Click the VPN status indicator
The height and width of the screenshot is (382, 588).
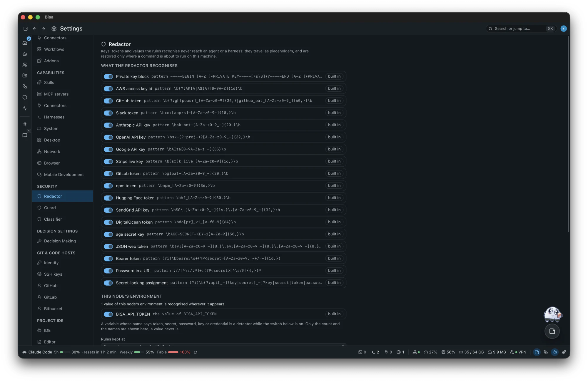pyautogui.click(x=518, y=352)
